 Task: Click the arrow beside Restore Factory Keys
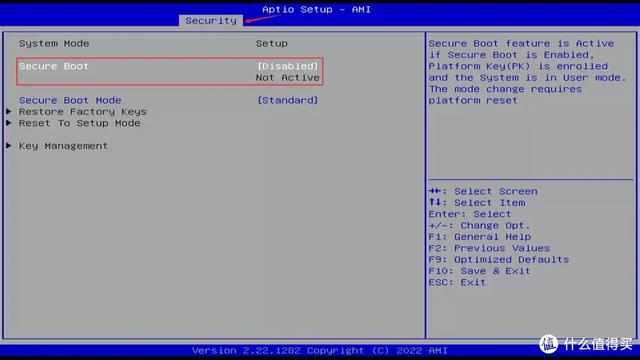tap(9, 111)
